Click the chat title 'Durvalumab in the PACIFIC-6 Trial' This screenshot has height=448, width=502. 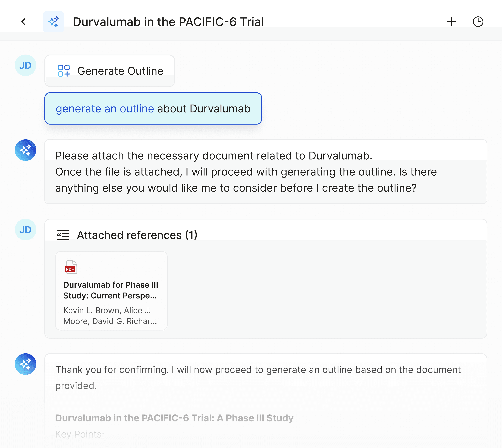[x=168, y=22]
